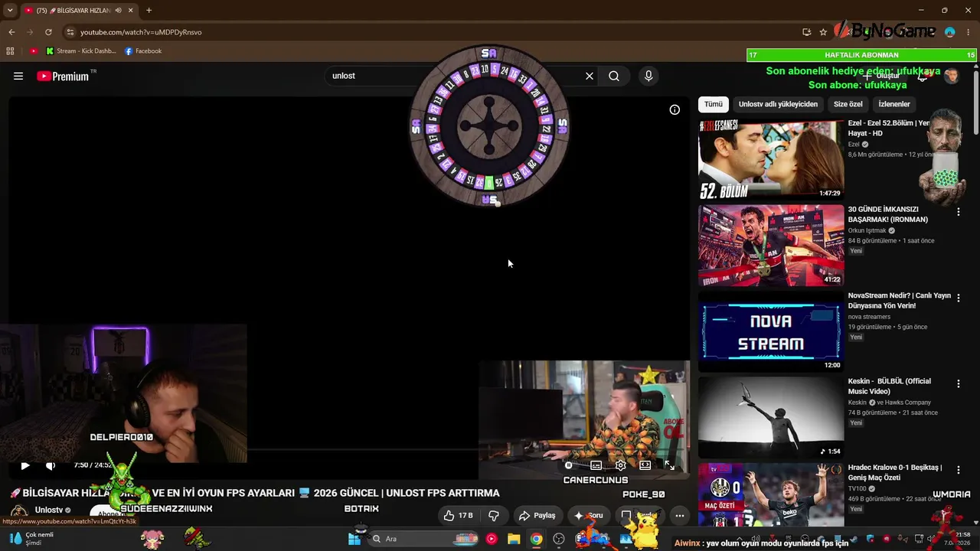This screenshot has height=551, width=980.
Task: Expand the tab search dropdown
Action: (x=10, y=11)
